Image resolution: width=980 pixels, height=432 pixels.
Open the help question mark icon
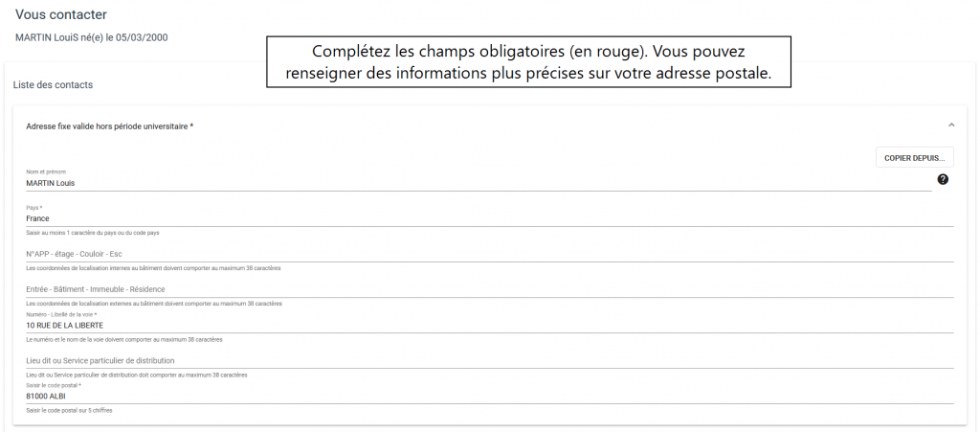pyautogui.click(x=943, y=179)
